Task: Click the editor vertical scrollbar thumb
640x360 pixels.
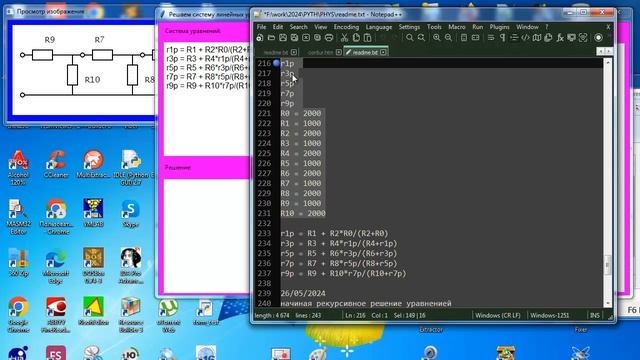Action: click(607, 265)
